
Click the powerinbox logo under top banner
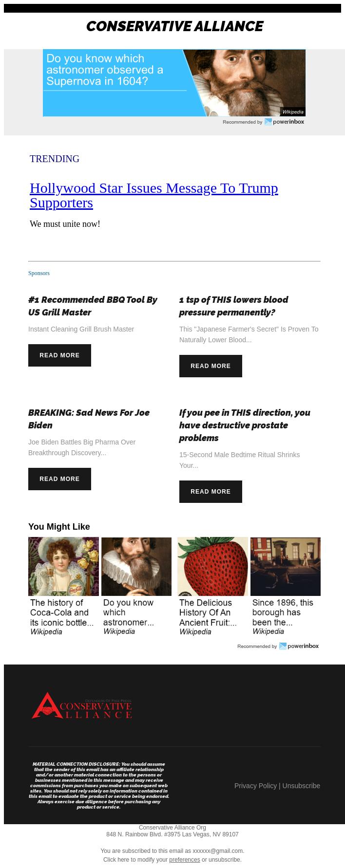click(x=284, y=122)
